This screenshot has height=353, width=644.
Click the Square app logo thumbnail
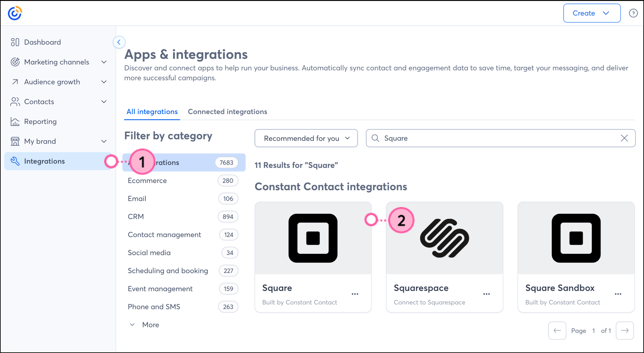tap(313, 238)
